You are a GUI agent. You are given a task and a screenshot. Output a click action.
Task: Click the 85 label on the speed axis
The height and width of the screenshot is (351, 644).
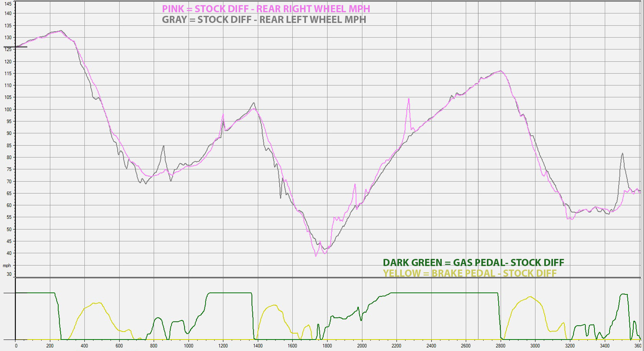(x=9, y=145)
